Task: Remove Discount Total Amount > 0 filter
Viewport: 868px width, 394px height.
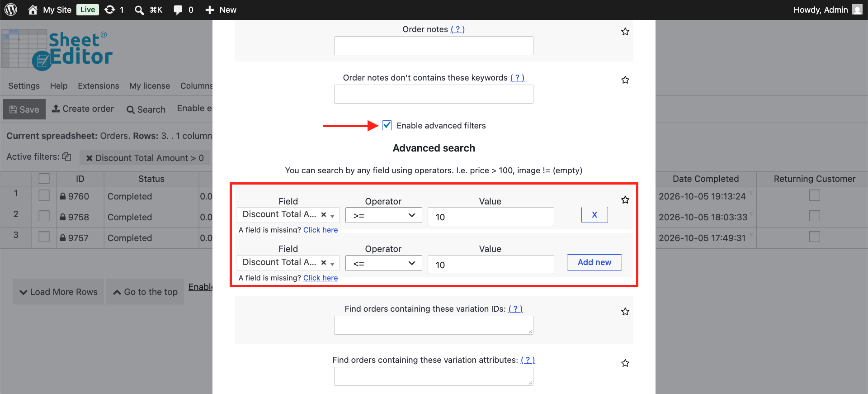Action: coord(90,158)
